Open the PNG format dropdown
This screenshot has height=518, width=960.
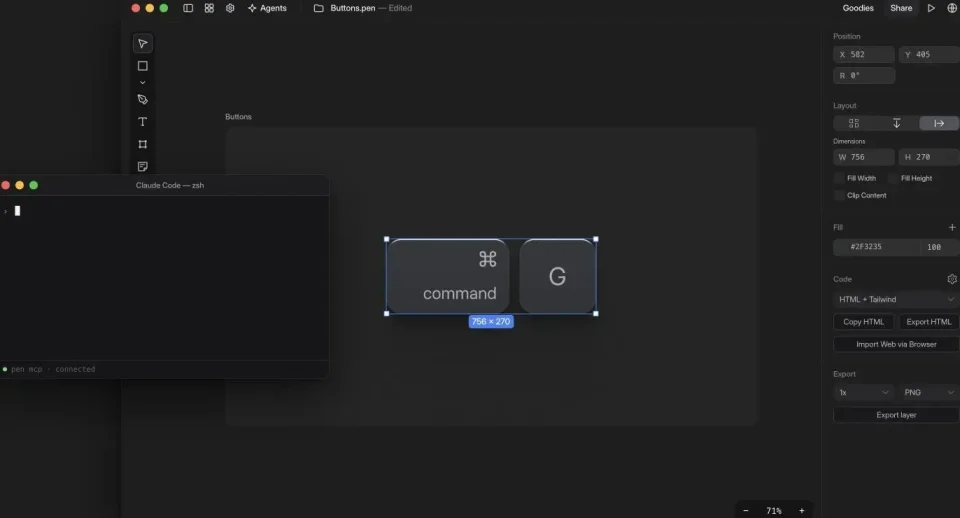929,392
